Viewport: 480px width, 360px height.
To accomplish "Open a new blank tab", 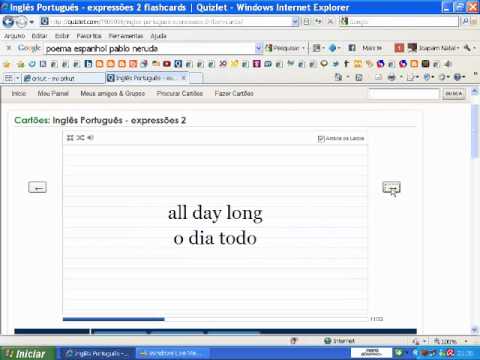I will (196, 78).
